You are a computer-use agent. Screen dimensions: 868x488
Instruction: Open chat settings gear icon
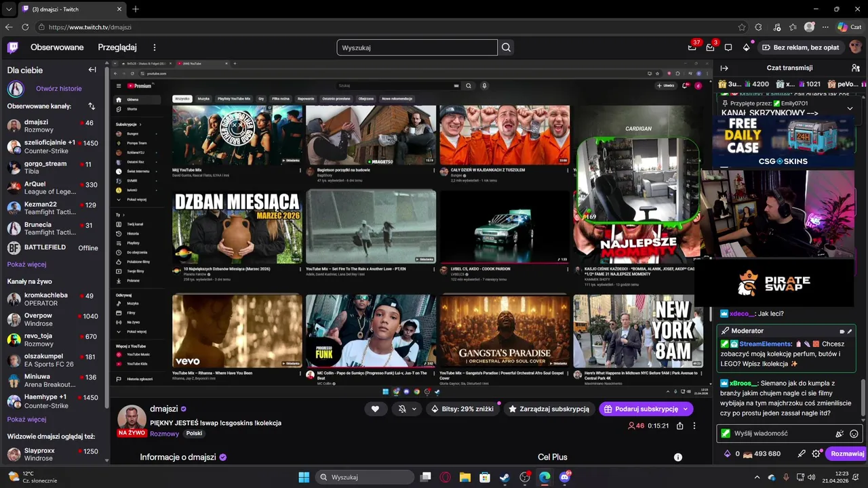(816, 454)
